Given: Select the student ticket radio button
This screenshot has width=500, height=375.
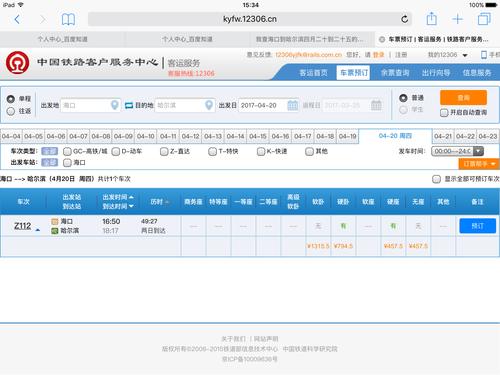Looking at the screenshot, I should (x=403, y=110).
